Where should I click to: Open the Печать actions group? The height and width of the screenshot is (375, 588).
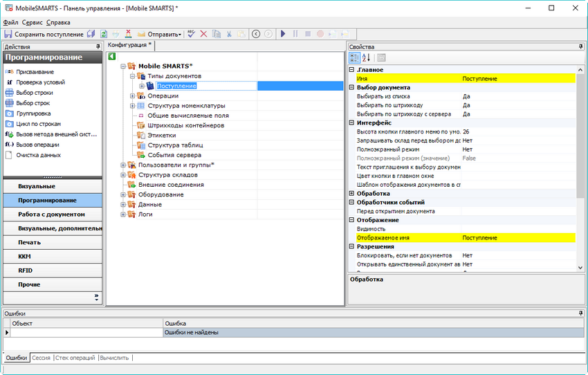pos(53,243)
